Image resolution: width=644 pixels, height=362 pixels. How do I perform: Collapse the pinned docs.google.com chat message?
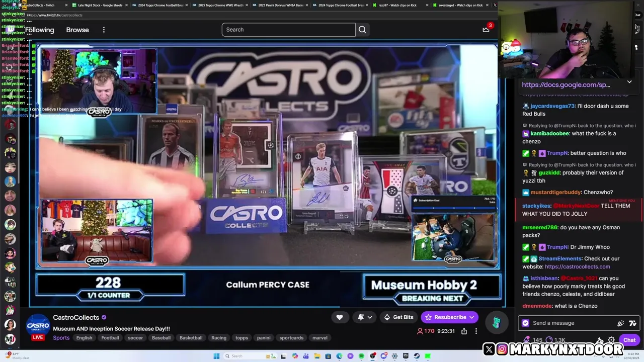coord(629,82)
